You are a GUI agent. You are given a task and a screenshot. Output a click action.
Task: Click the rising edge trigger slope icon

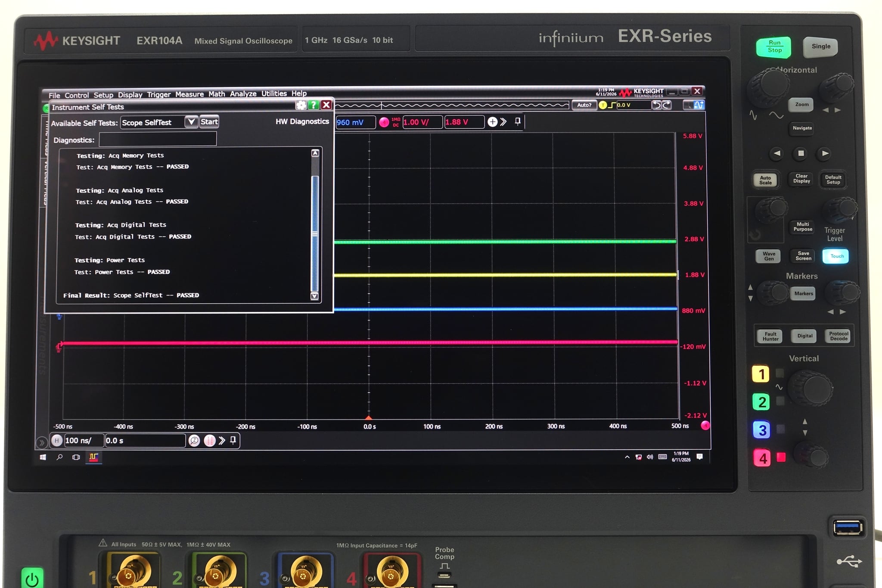(x=612, y=105)
